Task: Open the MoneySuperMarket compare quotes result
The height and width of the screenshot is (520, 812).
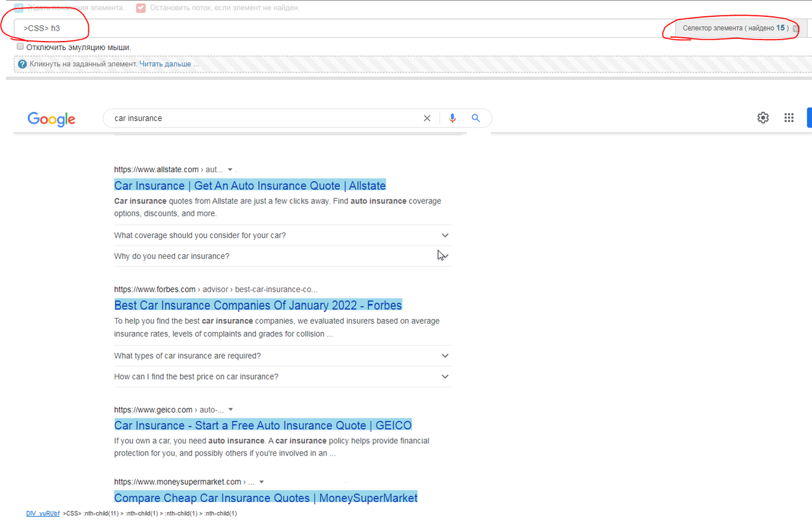Action: tap(266, 498)
